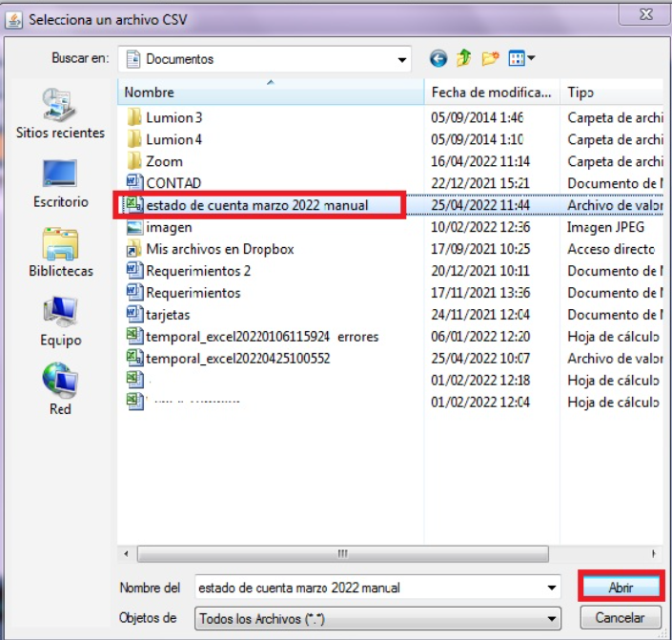Click the Cancelar button

621,618
